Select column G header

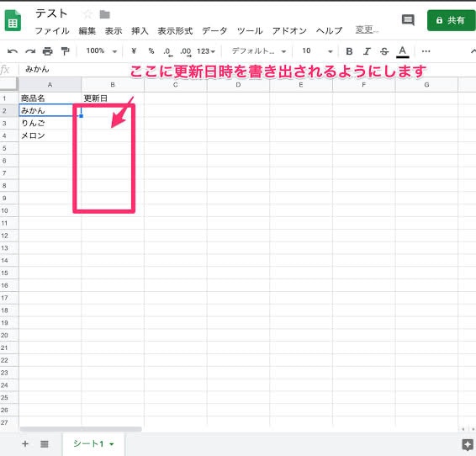tap(426, 85)
